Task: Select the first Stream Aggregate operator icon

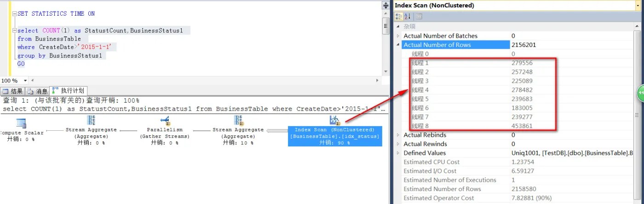Action: [91, 120]
